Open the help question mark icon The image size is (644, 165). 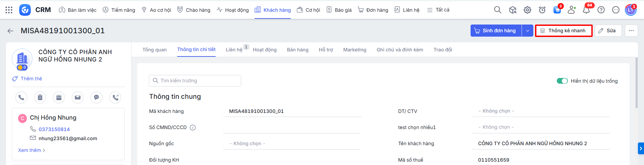[x=601, y=10]
